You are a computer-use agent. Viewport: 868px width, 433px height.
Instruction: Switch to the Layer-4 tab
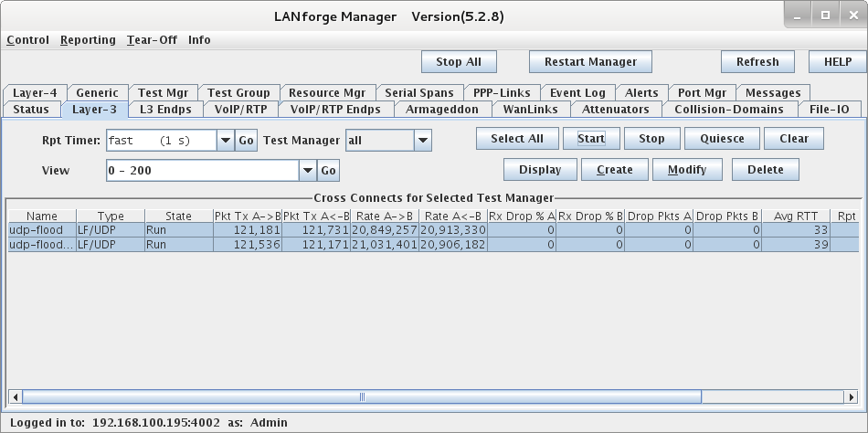click(35, 92)
